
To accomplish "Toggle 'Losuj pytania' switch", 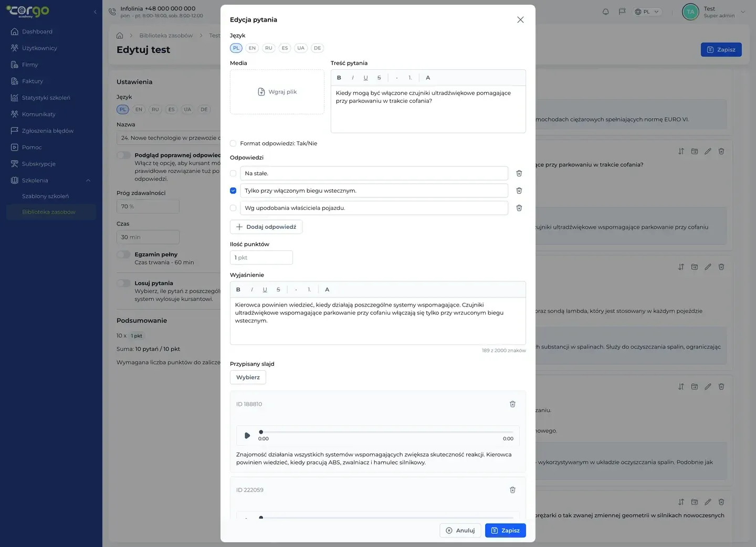I will coord(123,283).
